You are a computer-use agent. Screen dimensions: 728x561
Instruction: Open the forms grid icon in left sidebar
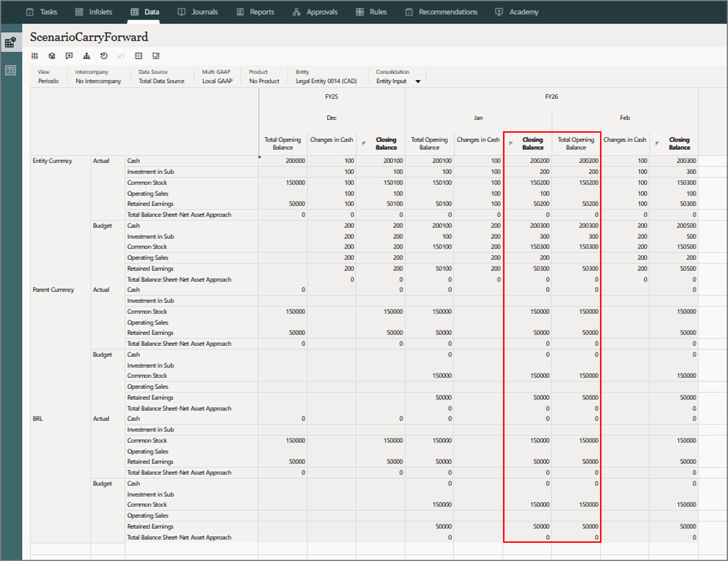[10, 42]
